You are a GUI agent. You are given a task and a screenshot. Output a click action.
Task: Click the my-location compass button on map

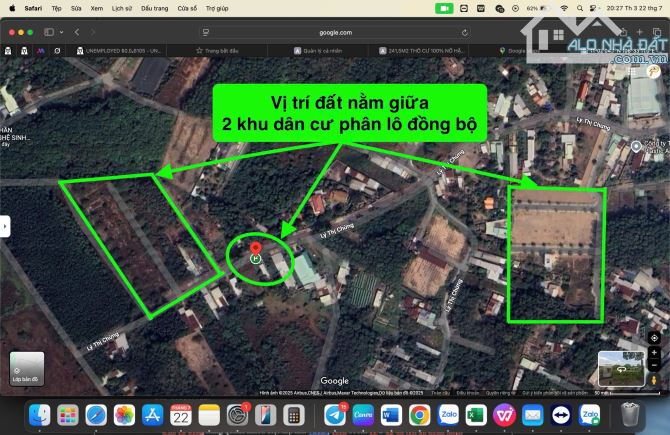tap(655, 338)
